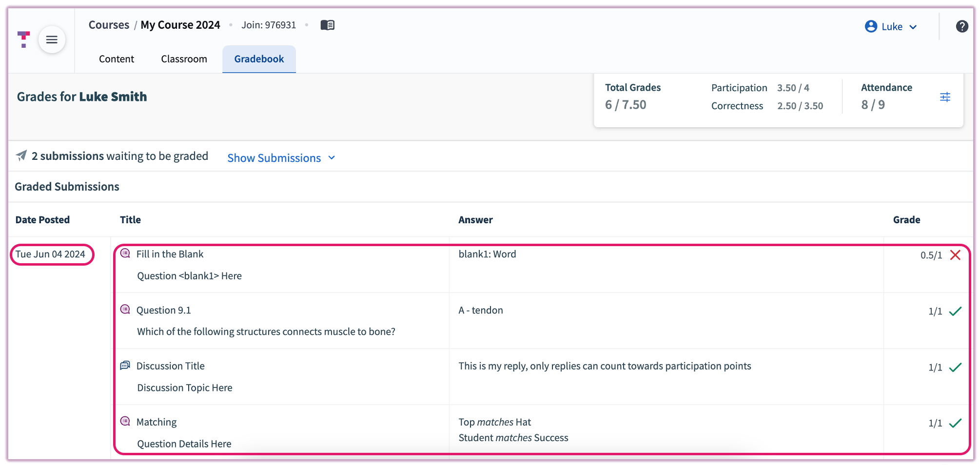Open gradebook filter settings sliders icon
Screen dimensions: 980x465
[945, 97]
